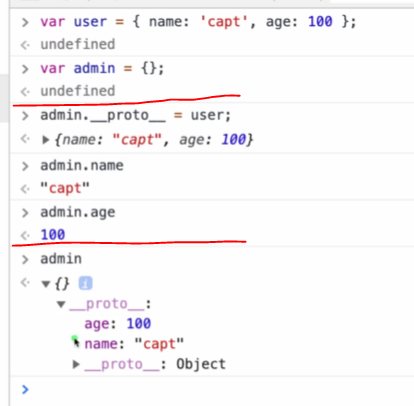Click the 100 result under admin.age
The height and width of the screenshot is (406, 414).
pos(53,235)
